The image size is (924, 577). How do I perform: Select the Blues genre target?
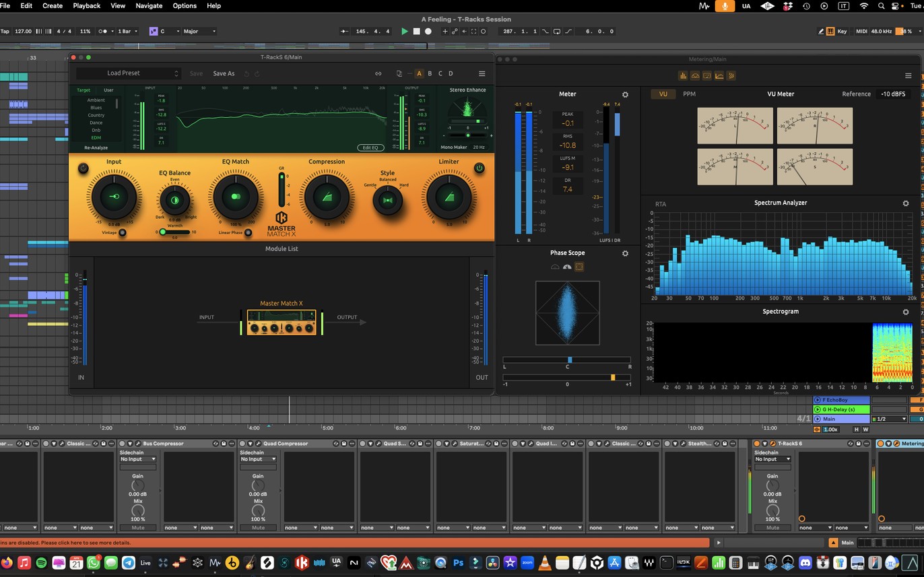tap(96, 108)
